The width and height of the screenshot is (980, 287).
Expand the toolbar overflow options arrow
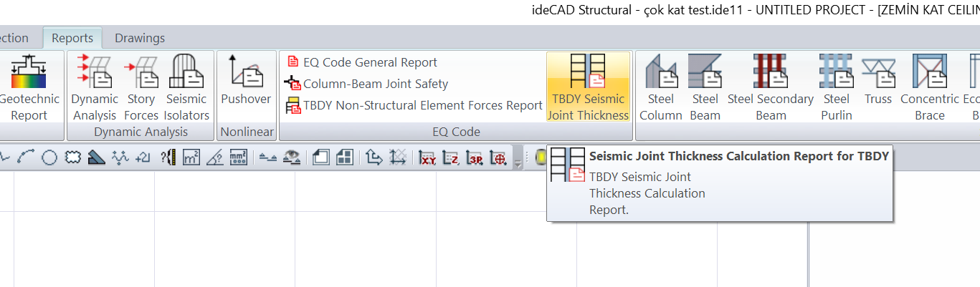coord(518,165)
